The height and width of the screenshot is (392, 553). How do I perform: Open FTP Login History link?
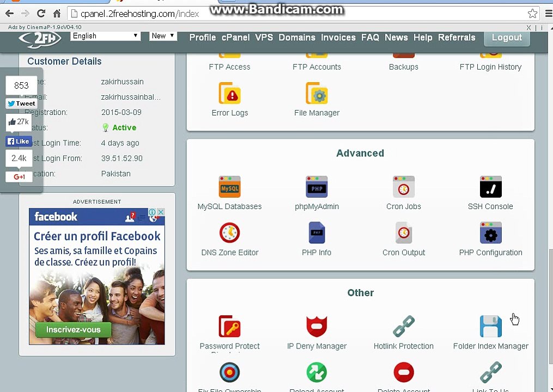[490, 67]
